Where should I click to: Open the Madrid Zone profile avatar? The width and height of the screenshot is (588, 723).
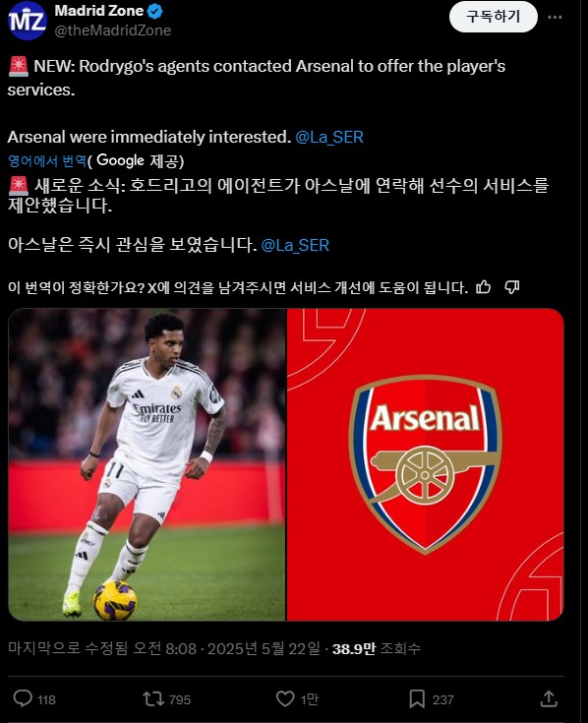28,21
